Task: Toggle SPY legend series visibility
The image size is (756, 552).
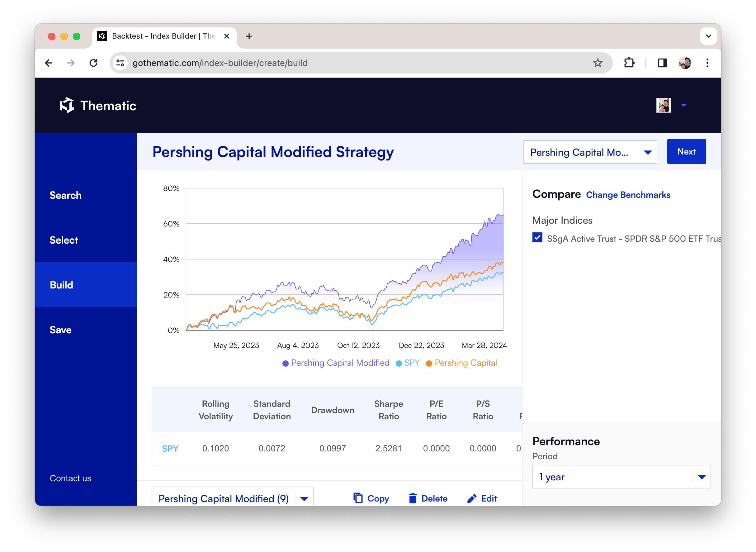Action: pyautogui.click(x=411, y=363)
